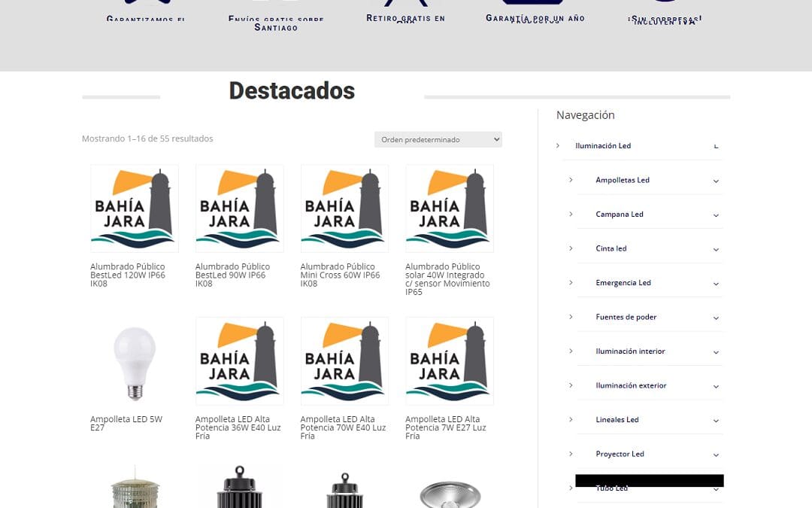Open the Campana Led category
This screenshot has height=508, width=812.
[620, 214]
